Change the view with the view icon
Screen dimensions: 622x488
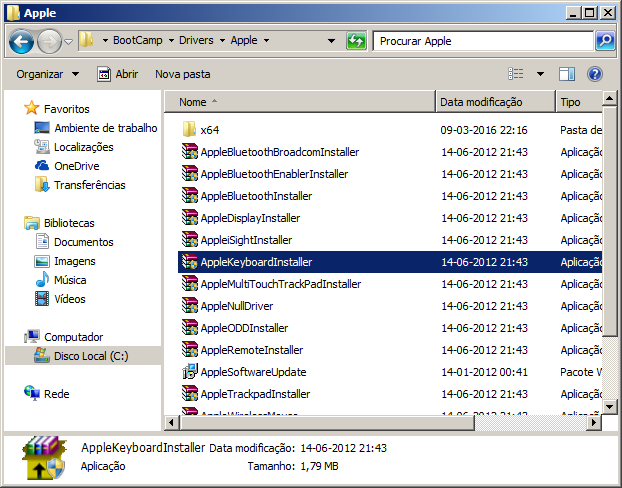pyautogui.click(x=516, y=74)
